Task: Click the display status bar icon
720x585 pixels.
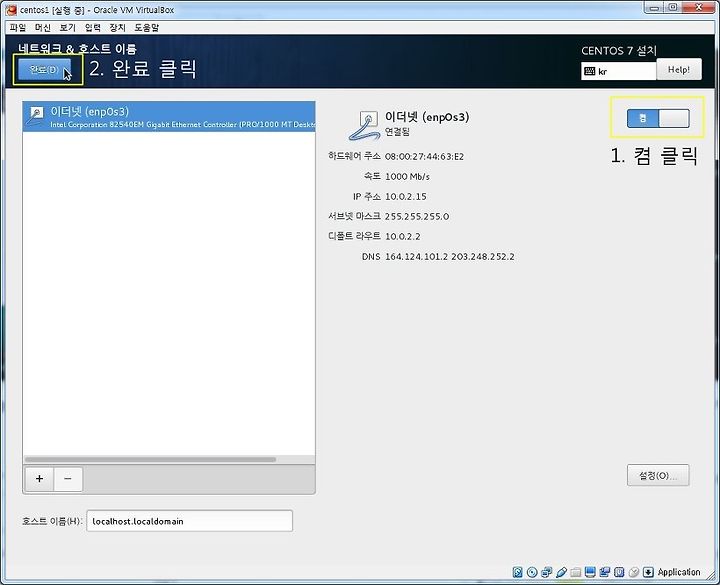Action: point(590,572)
